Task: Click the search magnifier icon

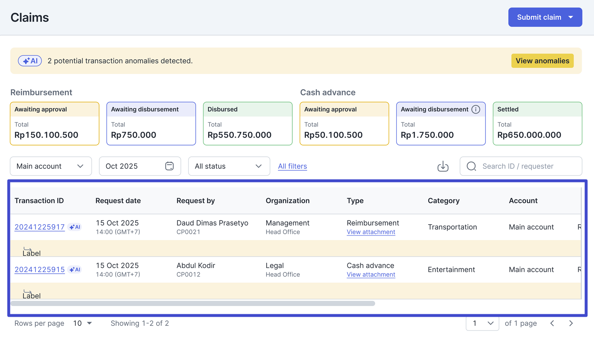Action: (x=471, y=166)
